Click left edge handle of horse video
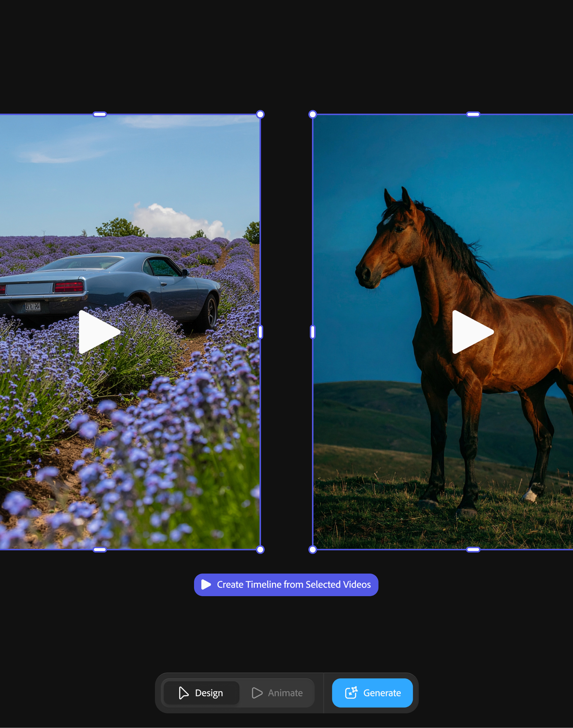 tap(312, 332)
